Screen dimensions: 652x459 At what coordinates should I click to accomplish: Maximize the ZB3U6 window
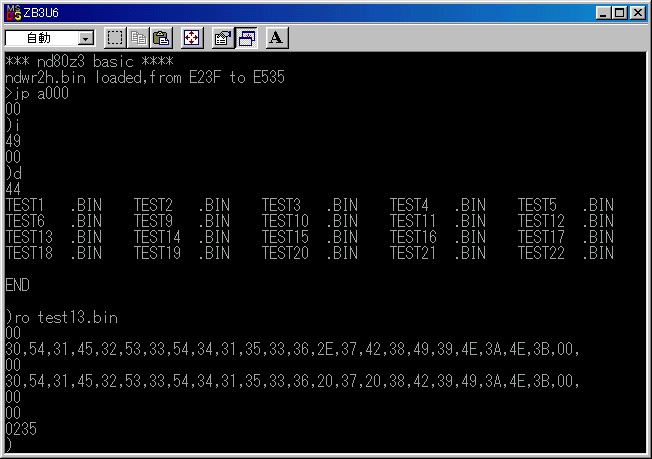619,13
